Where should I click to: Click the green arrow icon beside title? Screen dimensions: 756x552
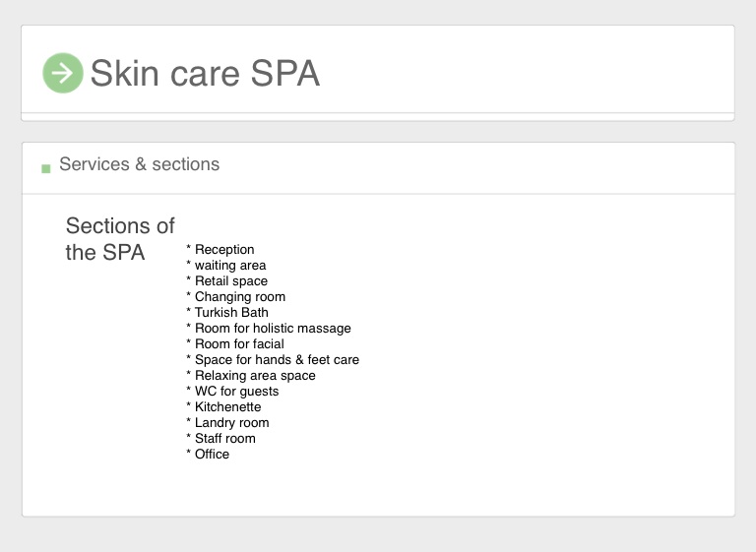pos(63,73)
